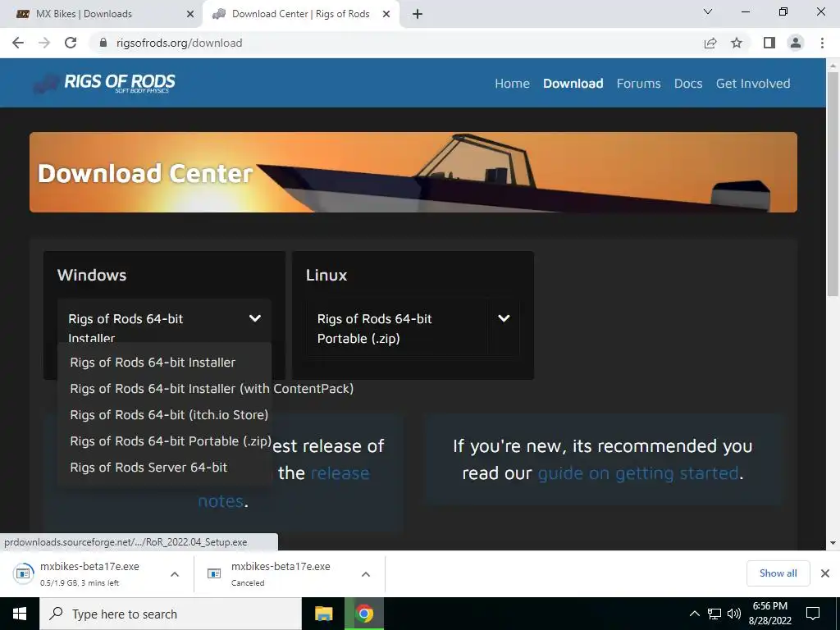This screenshot has height=630, width=840.
Task: Open the Chrome three-dot menu
Action: [822, 43]
